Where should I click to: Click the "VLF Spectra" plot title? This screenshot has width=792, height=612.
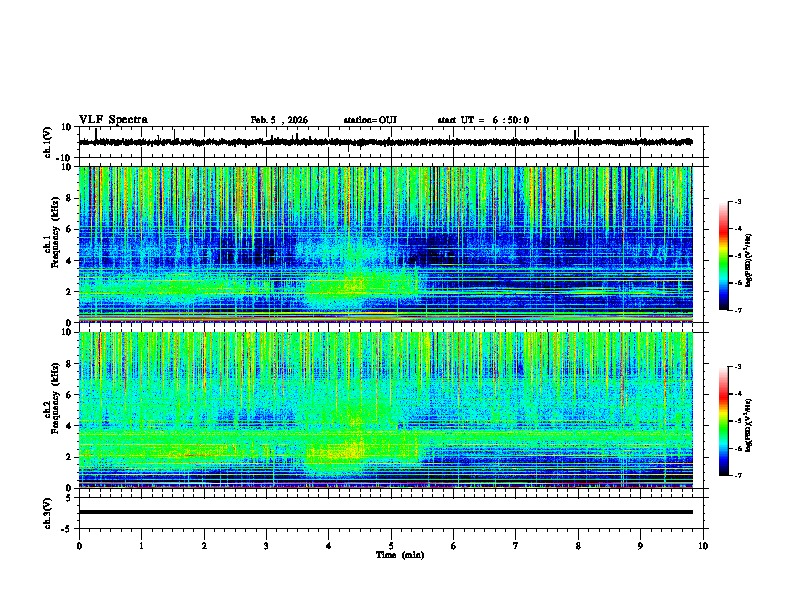(113, 120)
